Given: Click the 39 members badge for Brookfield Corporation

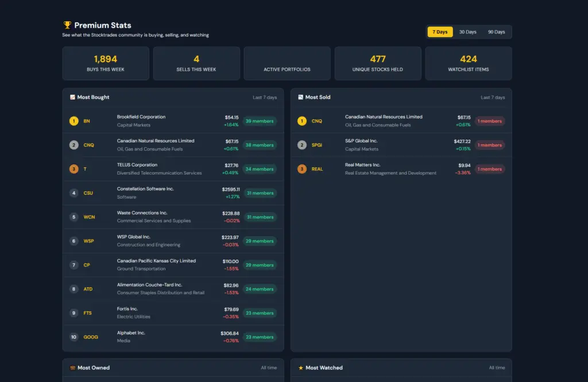Looking at the screenshot, I should tap(260, 121).
